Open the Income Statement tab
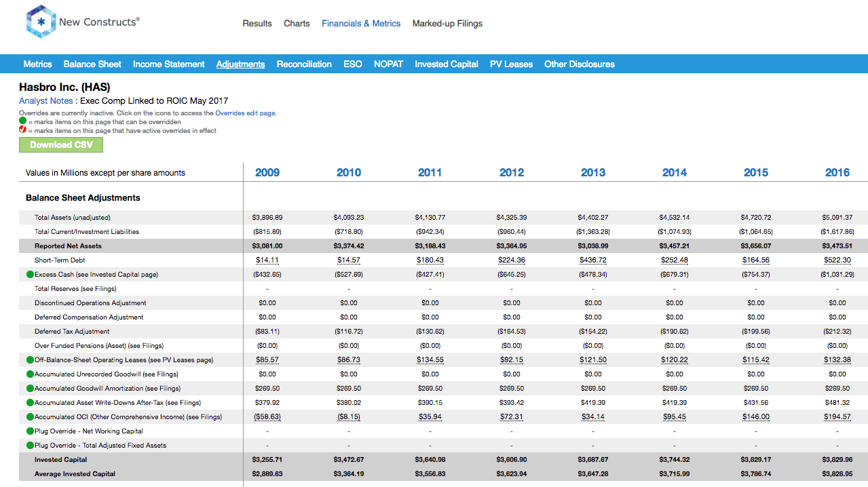The height and width of the screenshot is (487, 868). (169, 64)
